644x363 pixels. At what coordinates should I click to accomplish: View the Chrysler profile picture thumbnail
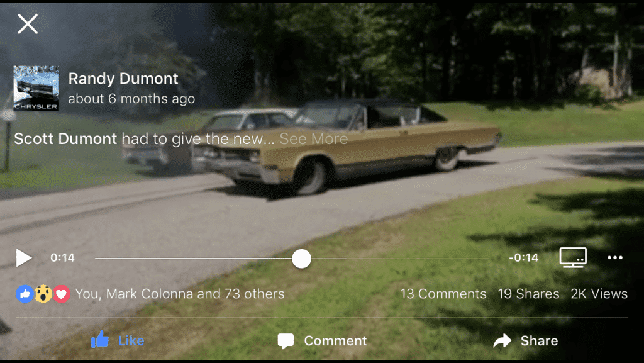click(36, 88)
